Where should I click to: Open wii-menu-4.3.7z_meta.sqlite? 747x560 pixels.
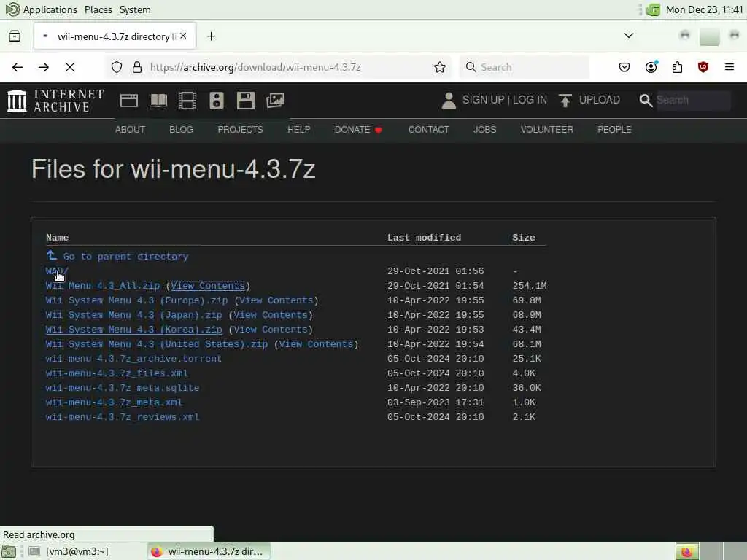123,388
